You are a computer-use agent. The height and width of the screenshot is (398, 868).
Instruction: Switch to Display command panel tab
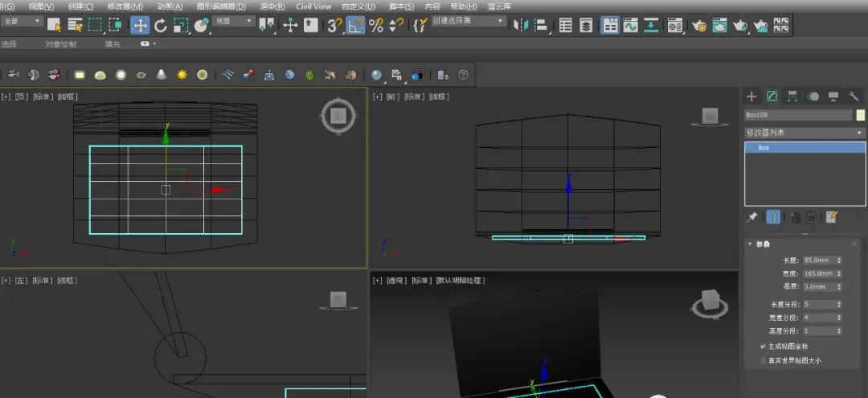833,96
